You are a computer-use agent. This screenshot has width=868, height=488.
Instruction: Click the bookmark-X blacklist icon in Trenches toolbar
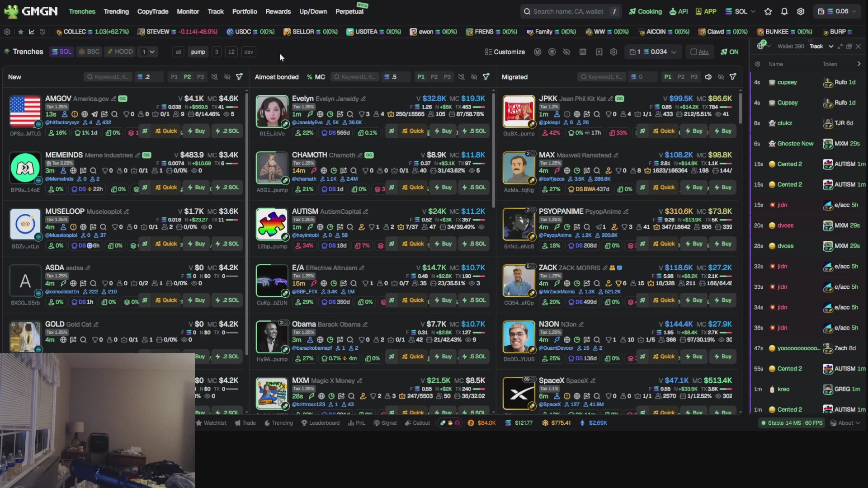coord(599,52)
